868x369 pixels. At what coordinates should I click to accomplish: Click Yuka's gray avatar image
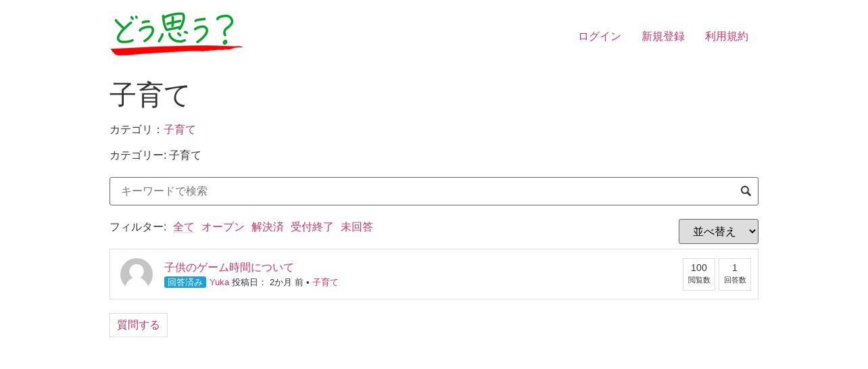[x=137, y=274]
